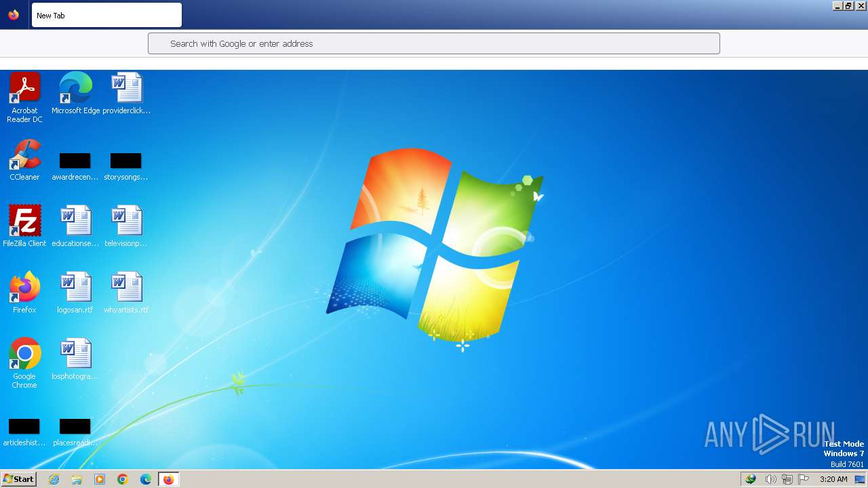Screen dimensions: 868x488
Task: Open Windows Explorer from taskbar
Action: tap(77, 479)
